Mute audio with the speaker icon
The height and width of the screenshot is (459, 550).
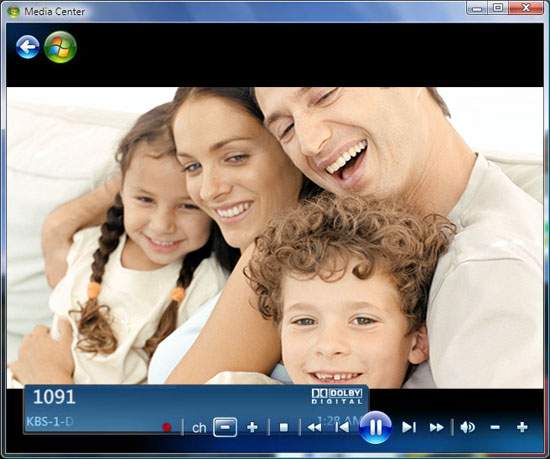(468, 427)
